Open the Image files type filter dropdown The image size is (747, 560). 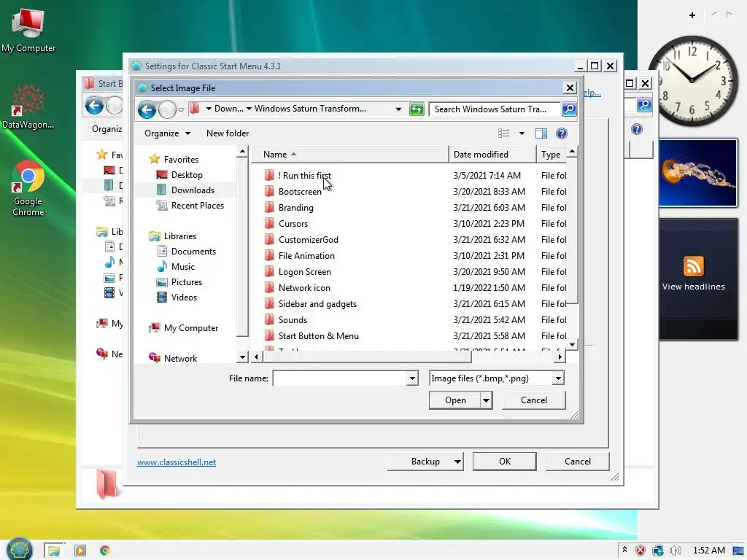pos(558,378)
